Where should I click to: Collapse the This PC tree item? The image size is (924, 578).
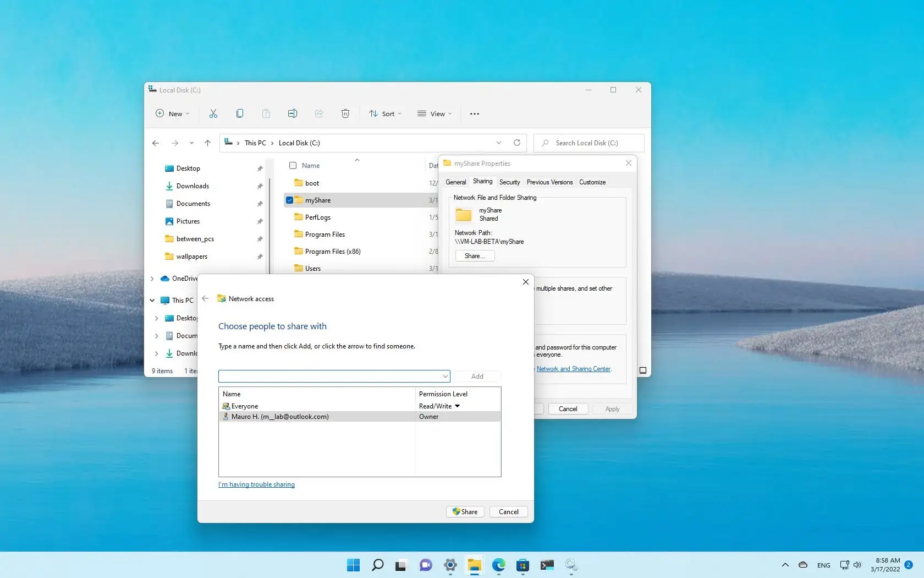(152, 300)
